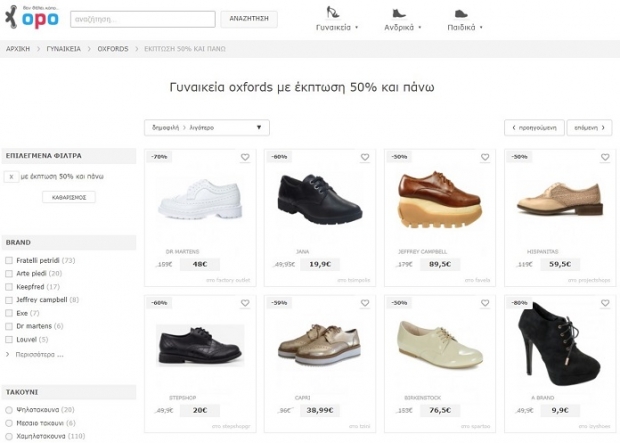Open the Capri gold platform shoe image

(319, 344)
